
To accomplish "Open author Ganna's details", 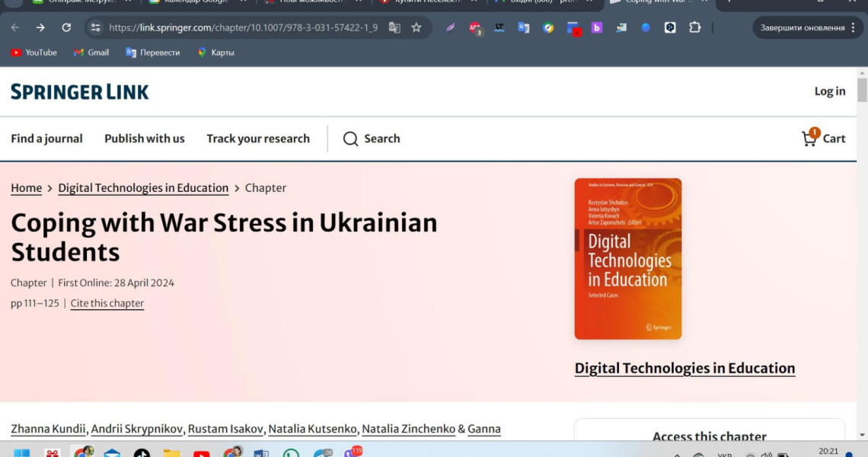I will click(484, 430).
